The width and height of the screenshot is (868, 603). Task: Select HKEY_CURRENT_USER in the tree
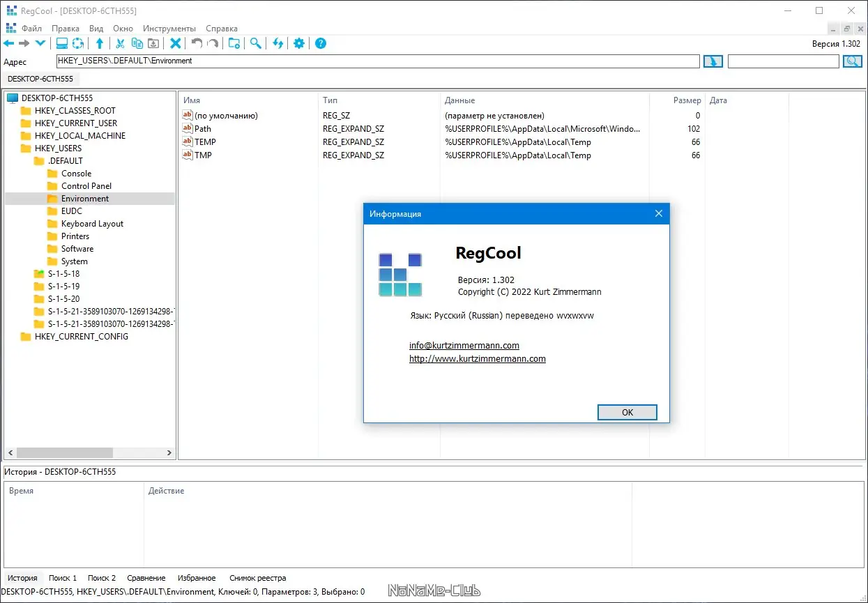pos(76,123)
